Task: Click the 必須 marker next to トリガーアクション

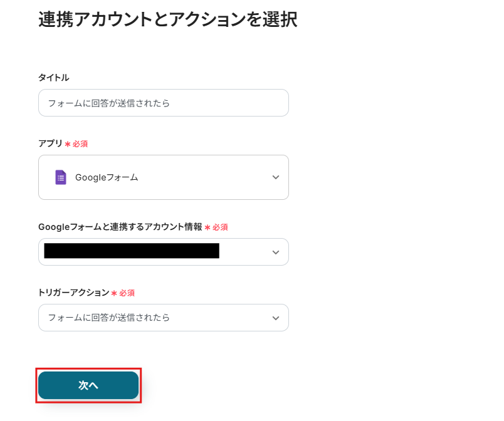Action: [x=127, y=293]
